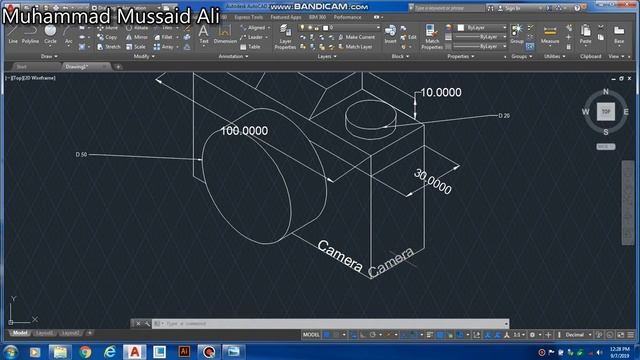Click the Match Properties icon

(432, 37)
